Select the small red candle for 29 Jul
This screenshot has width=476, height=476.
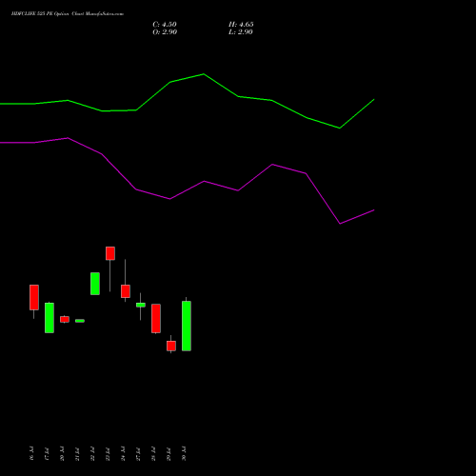(171, 346)
